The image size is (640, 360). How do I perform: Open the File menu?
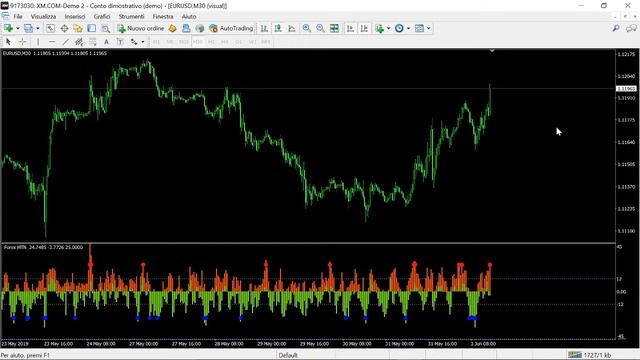tap(18, 16)
